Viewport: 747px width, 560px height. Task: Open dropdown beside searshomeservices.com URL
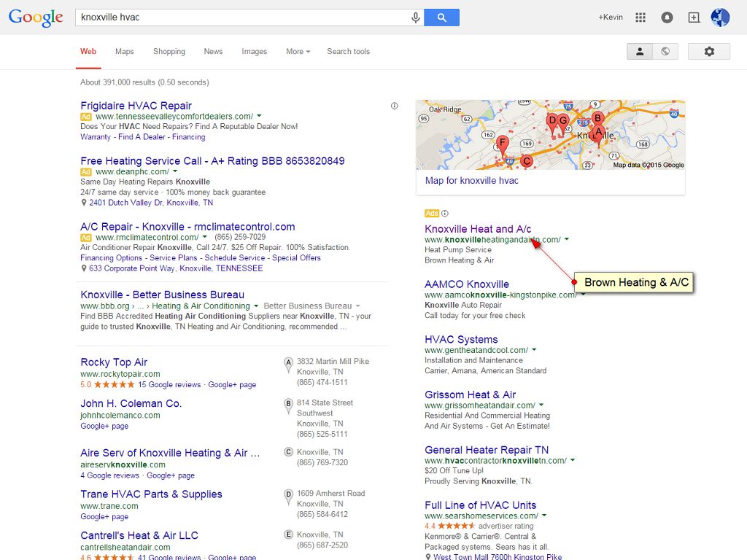click(544, 516)
